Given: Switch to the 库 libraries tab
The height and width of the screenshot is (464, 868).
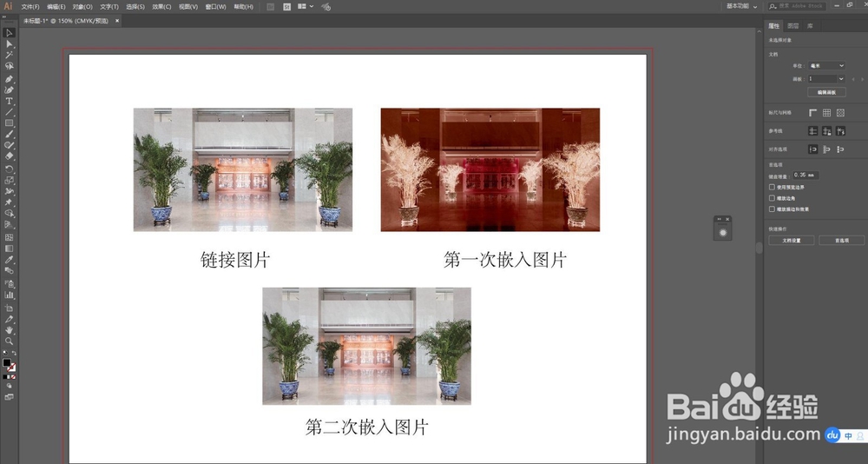Looking at the screenshot, I should tap(810, 25).
